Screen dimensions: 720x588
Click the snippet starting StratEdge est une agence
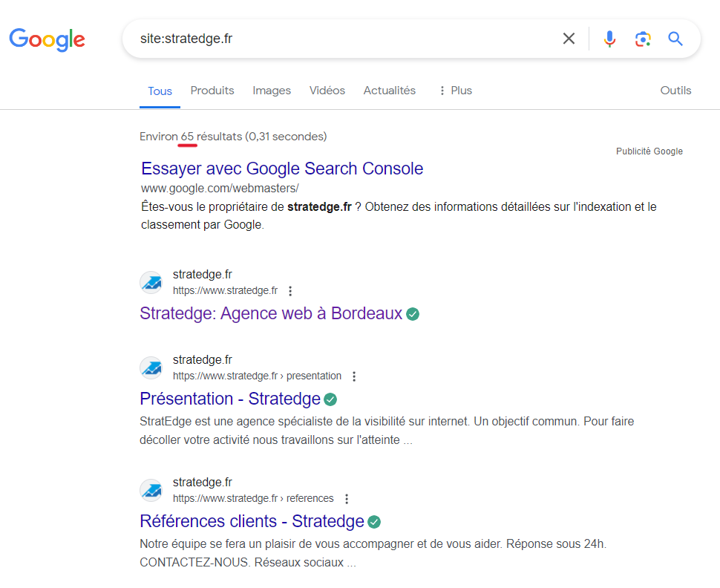coord(387,431)
